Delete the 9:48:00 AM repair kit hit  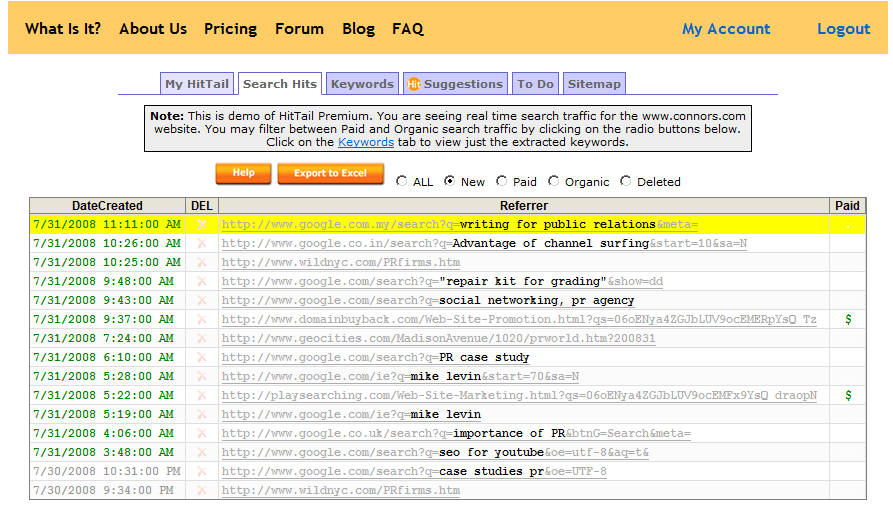[x=202, y=281]
